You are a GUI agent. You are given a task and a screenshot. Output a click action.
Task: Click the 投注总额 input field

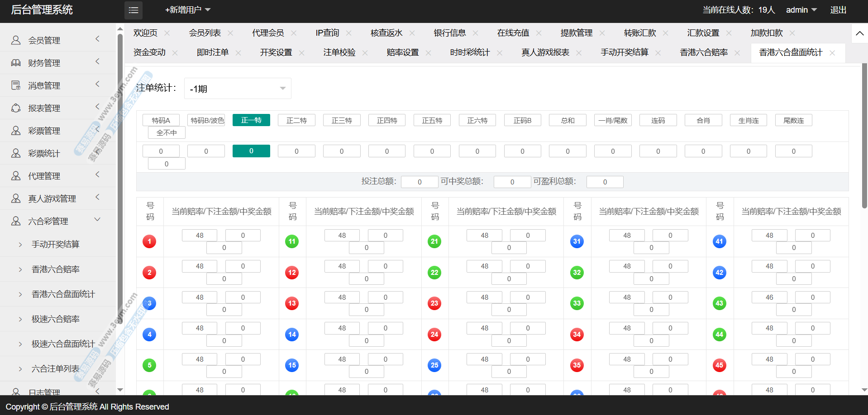click(x=419, y=182)
